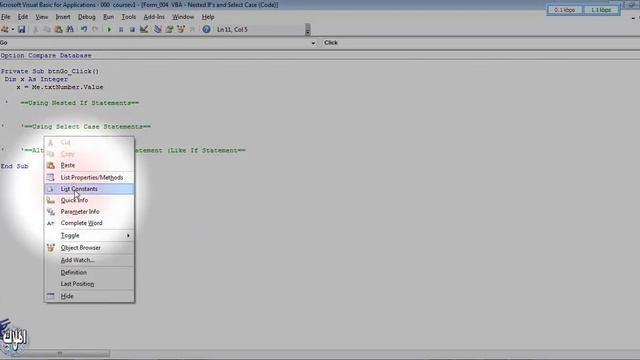Select List Properties/Methods in the context menu
640x360 pixels.
pos(89,178)
